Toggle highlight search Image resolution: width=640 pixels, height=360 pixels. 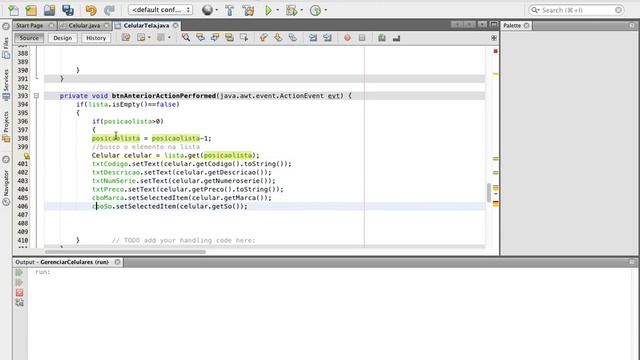click(229, 38)
